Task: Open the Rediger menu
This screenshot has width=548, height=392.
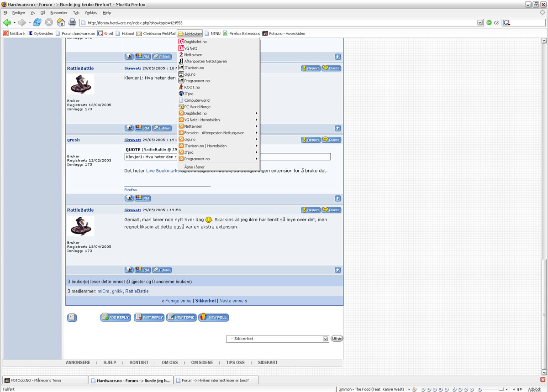Action: (x=19, y=13)
